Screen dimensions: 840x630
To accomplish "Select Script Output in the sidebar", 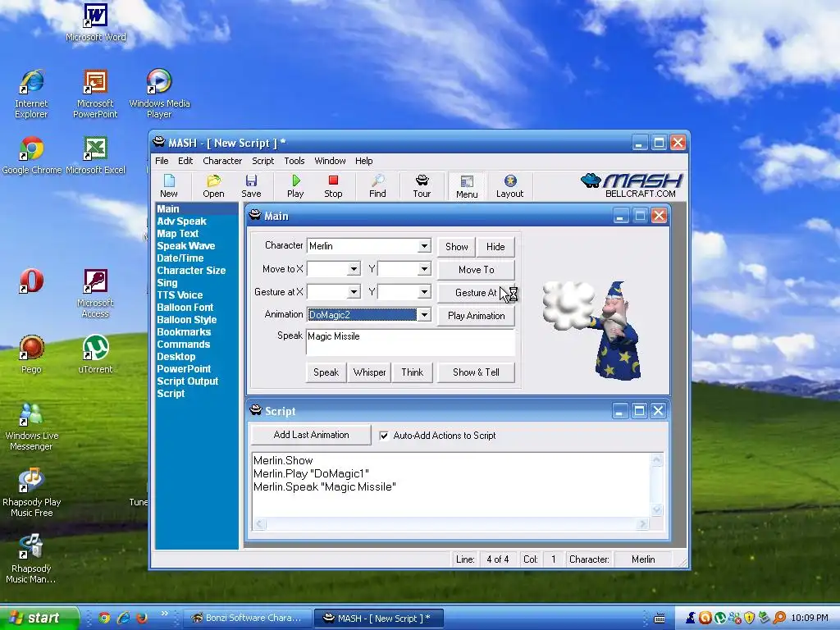I will pos(188,381).
